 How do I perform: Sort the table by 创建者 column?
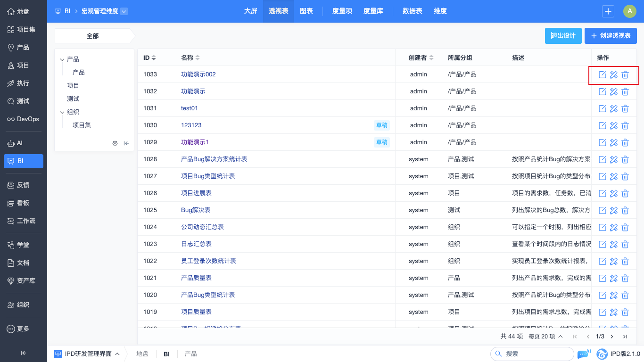click(431, 58)
